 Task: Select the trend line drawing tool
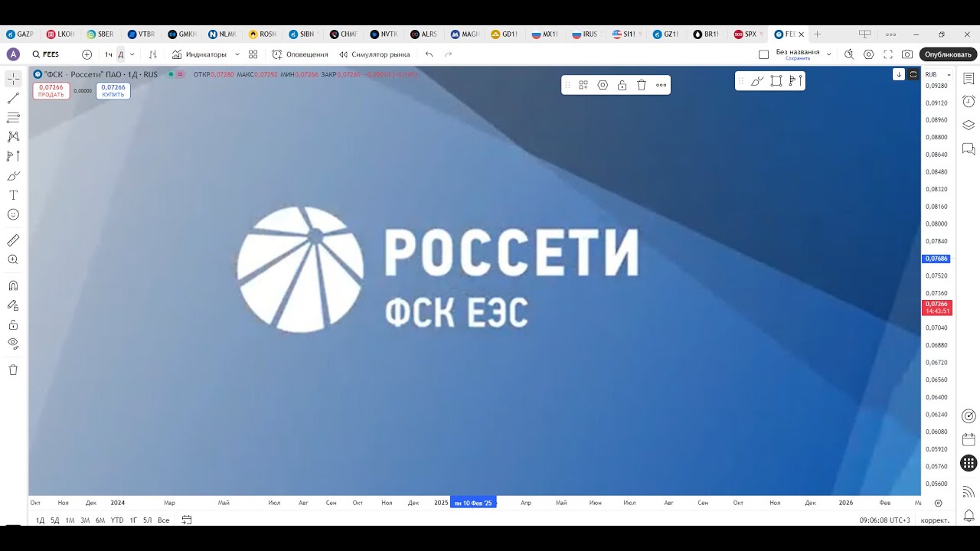pyautogui.click(x=13, y=99)
